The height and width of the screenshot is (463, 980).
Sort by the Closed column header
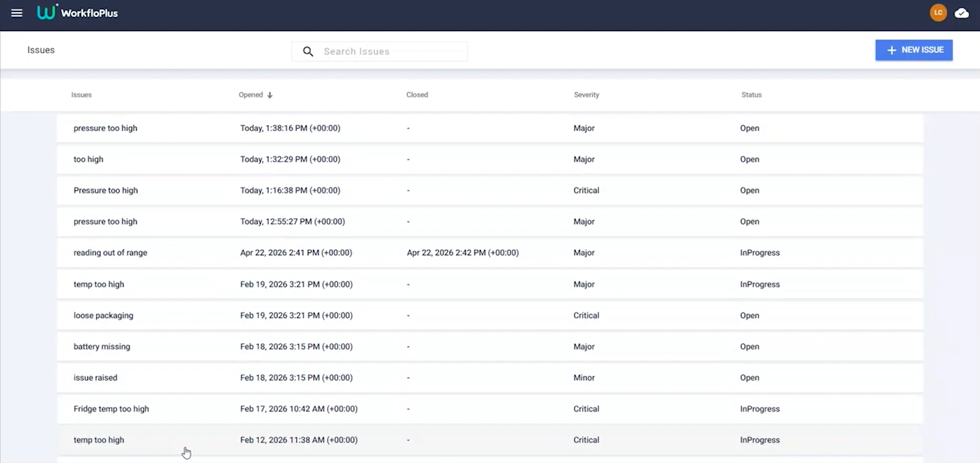pos(417,95)
